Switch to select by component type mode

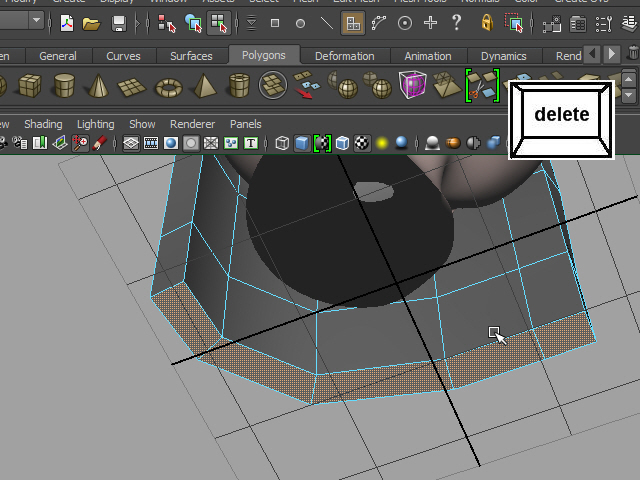(x=219, y=23)
